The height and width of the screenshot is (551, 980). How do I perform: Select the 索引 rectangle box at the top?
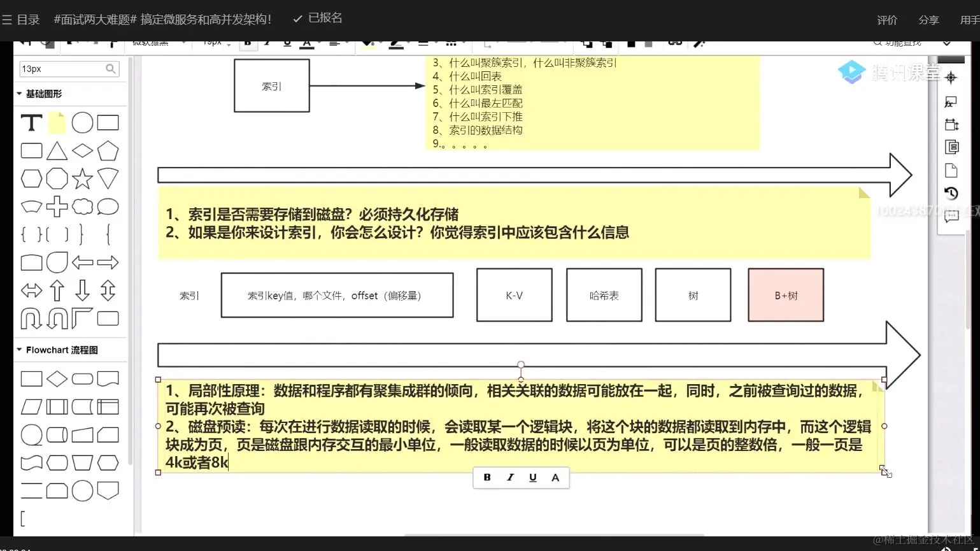click(272, 86)
